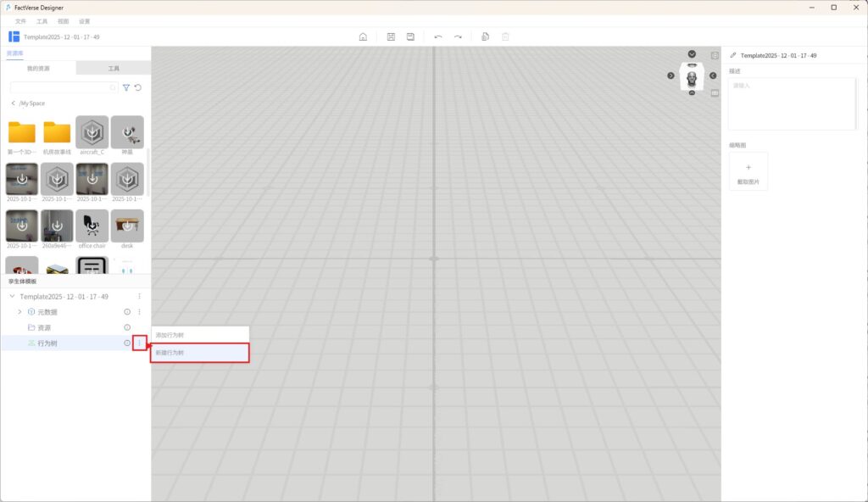Click the Redo arrow in the toolbar

point(458,37)
